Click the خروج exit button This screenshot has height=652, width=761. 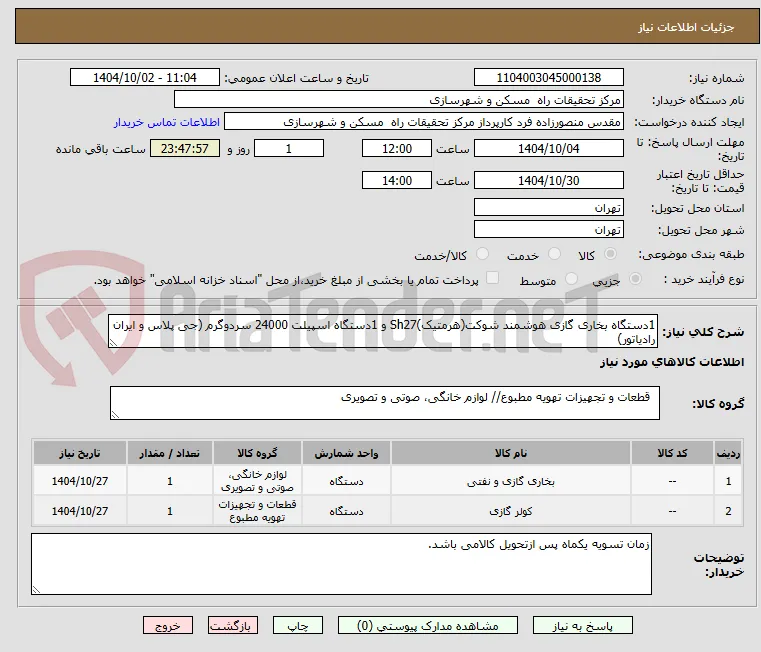coord(168,625)
